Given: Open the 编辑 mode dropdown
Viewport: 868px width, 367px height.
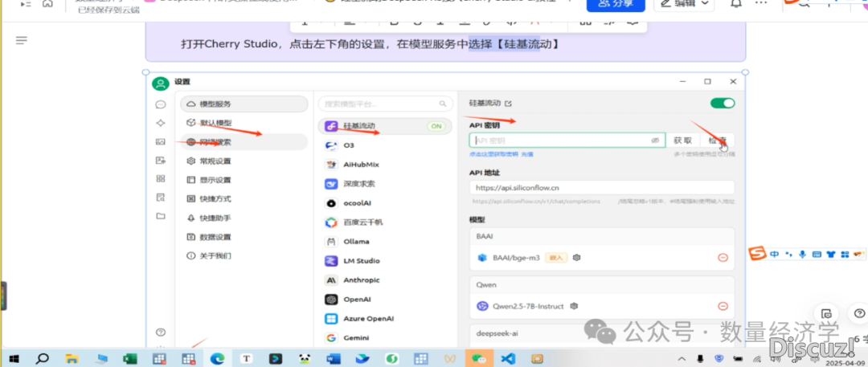Looking at the screenshot, I should coord(684,3).
